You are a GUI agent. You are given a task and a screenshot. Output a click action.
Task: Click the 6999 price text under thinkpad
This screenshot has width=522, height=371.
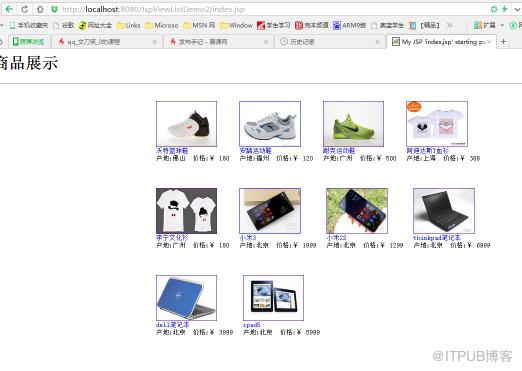(483, 245)
